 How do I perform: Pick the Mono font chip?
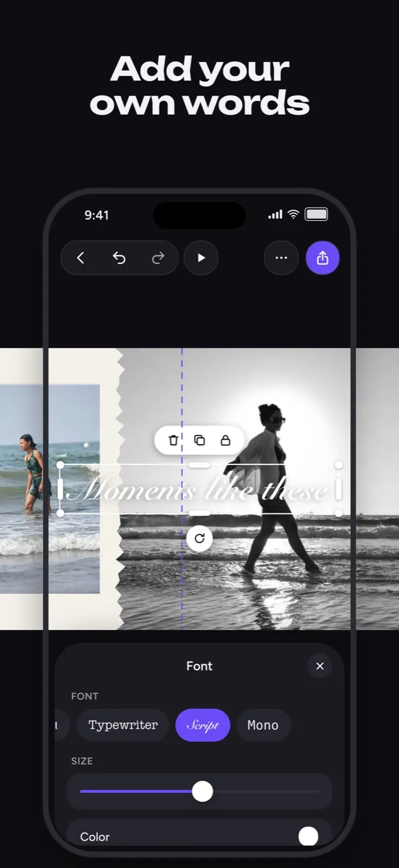pos(263,725)
